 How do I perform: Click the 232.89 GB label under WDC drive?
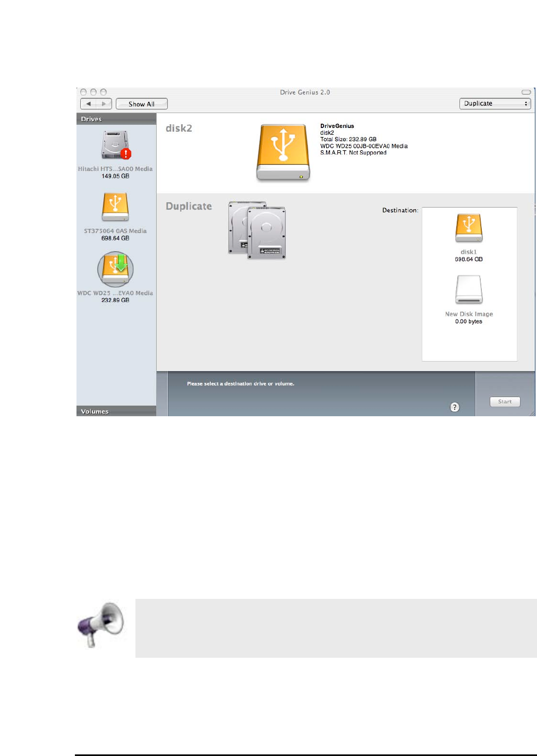115,300
